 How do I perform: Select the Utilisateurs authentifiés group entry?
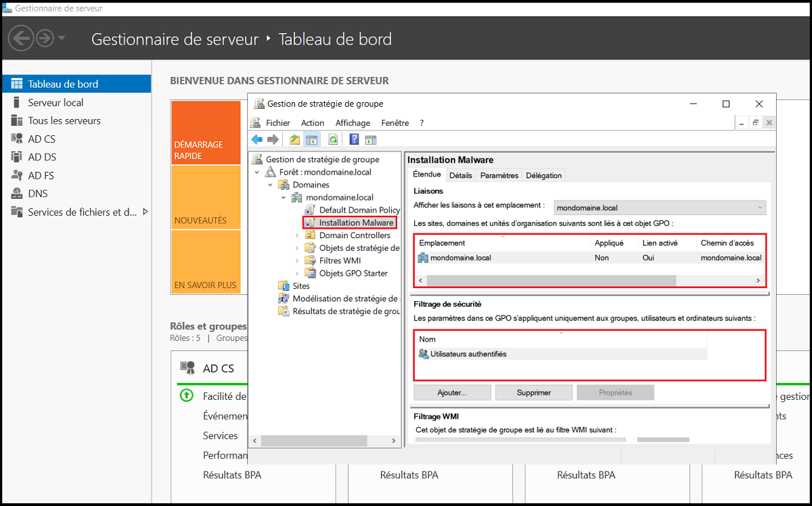(x=468, y=354)
